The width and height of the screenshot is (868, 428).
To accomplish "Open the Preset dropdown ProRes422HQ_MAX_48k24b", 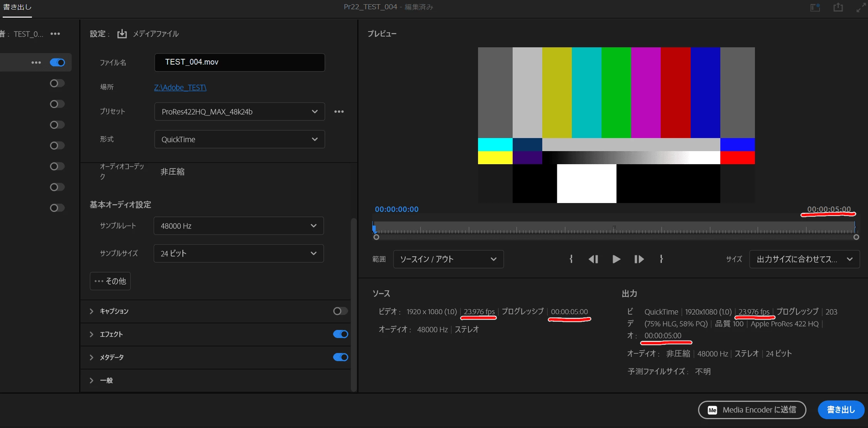I will tap(239, 112).
